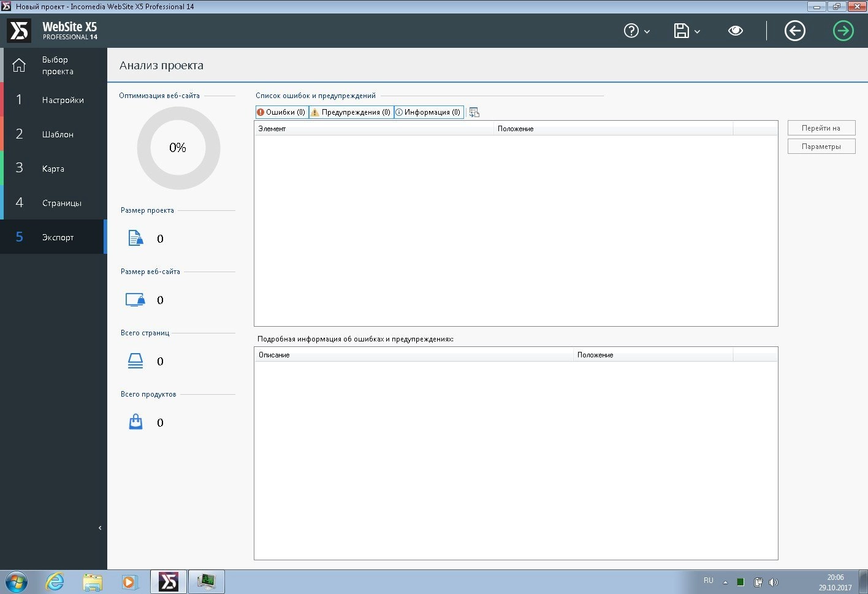Expand the Save dropdown arrow

coord(697,31)
